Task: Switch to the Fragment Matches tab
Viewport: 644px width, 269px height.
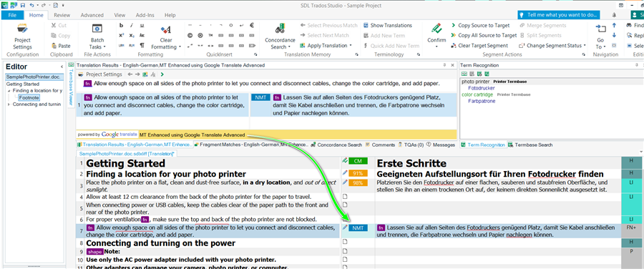Action: point(250,145)
